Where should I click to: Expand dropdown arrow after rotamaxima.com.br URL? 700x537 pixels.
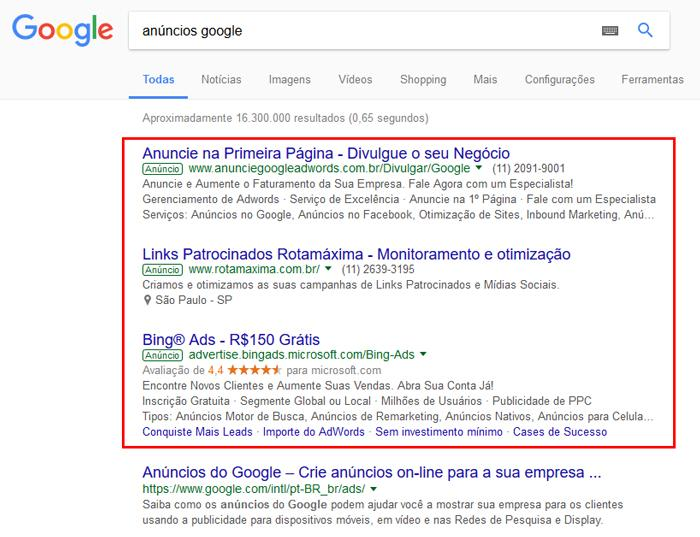pos(329,269)
